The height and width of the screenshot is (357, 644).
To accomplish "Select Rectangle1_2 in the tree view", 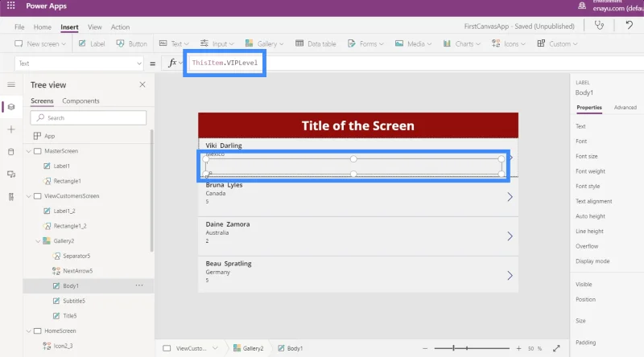I will [x=70, y=226].
